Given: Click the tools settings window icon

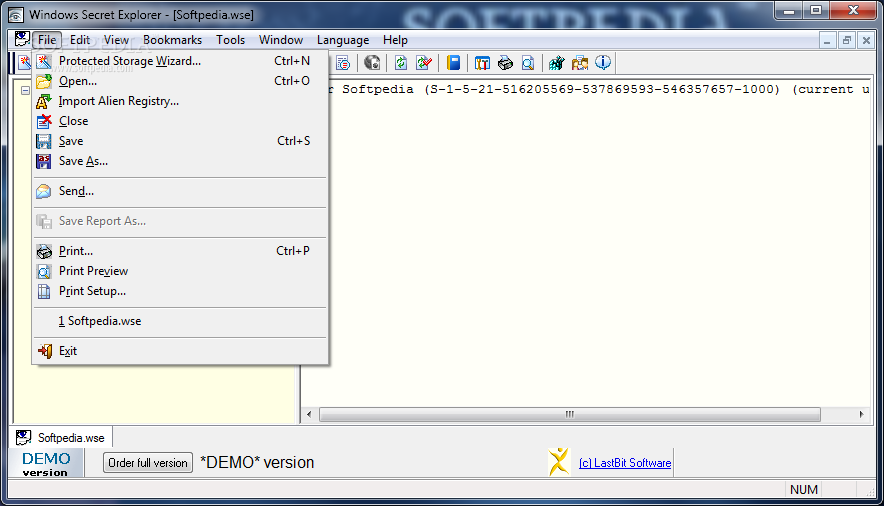Looking at the screenshot, I should 482,63.
